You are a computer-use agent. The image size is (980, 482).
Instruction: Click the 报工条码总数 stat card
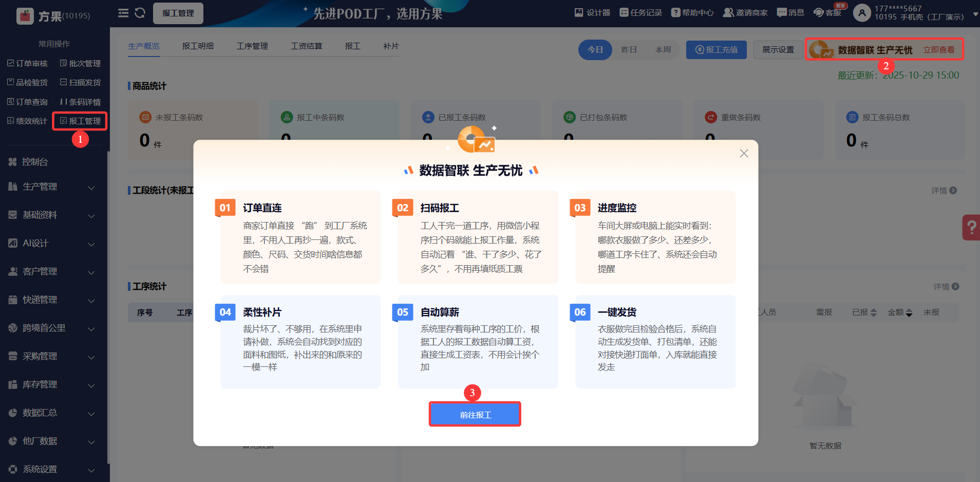[900, 129]
